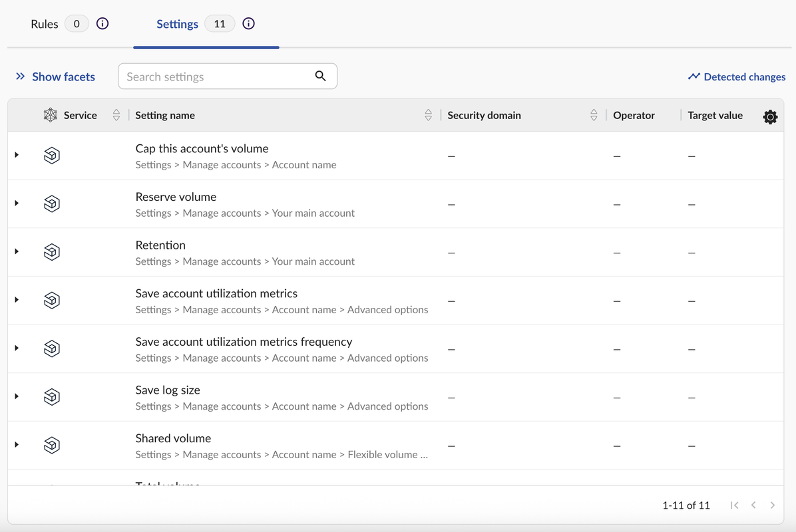Click the info icon next to Settings
The width and height of the screenshot is (796, 532).
point(249,24)
